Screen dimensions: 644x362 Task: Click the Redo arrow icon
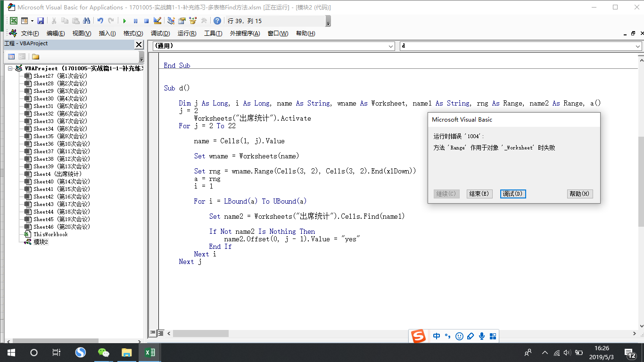[x=111, y=21]
